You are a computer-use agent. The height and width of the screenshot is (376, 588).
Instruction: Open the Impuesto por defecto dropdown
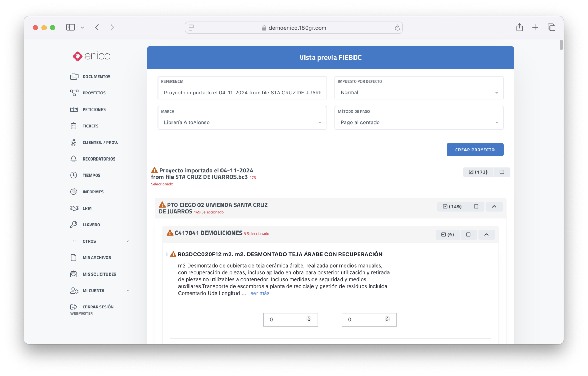coord(419,93)
